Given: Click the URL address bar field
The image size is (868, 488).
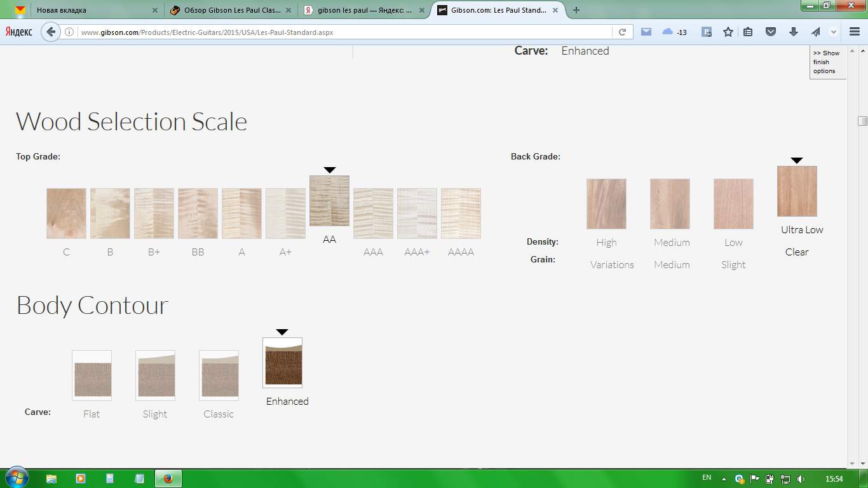Looking at the screenshot, I should 343,32.
